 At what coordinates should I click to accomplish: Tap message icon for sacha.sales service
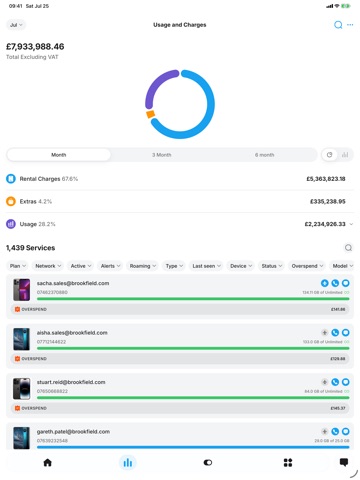click(346, 283)
